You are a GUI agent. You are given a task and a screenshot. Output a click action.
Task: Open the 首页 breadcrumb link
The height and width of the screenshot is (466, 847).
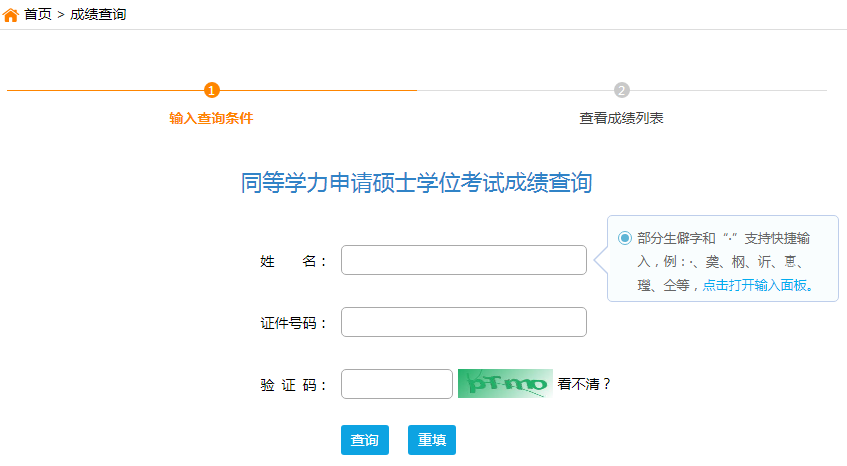pyautogui.click(x=38, y=15)
